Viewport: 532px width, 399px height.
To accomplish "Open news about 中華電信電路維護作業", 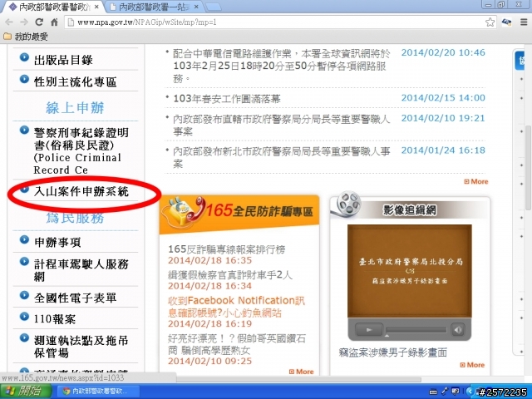I will [282, 66].
